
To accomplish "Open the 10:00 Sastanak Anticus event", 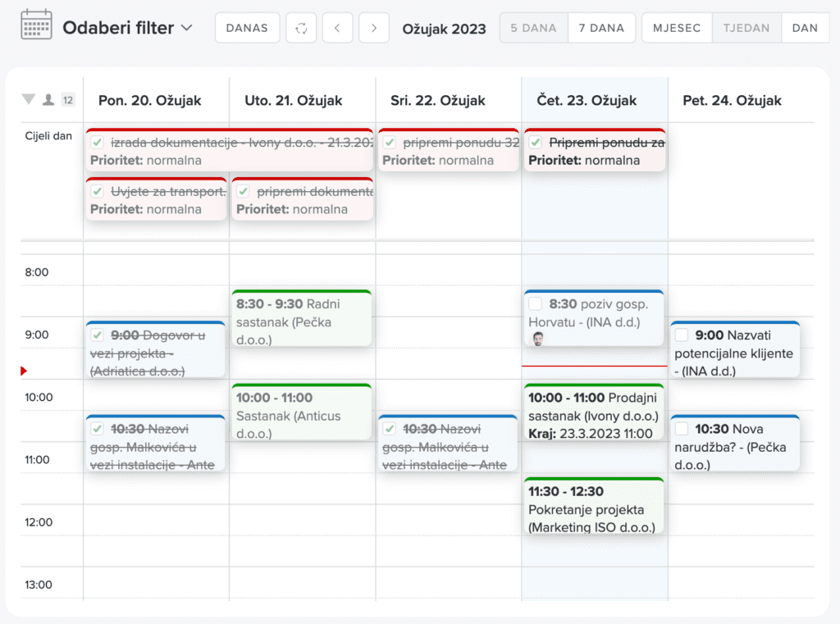I will pyautogui.click(x=301, y=414).
